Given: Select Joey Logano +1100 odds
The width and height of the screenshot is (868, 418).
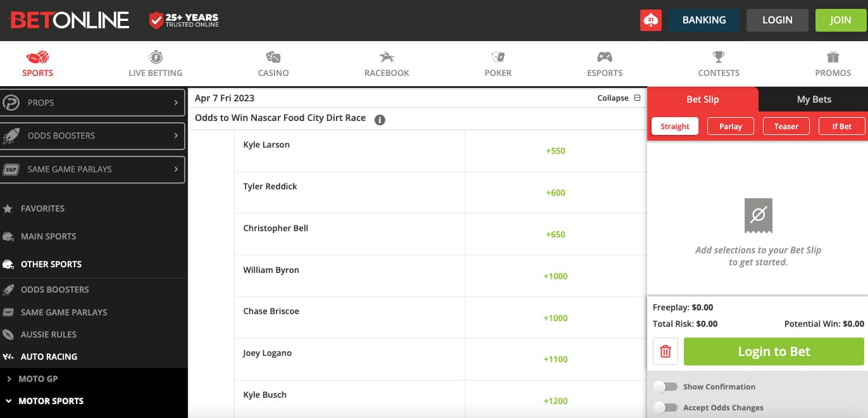Looking at the screenshot, I should 555,359.
